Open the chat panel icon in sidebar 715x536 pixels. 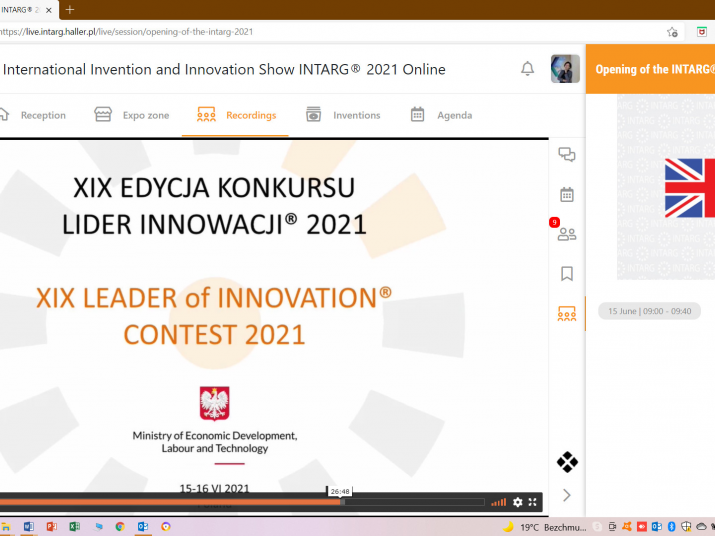(x=567, y=154)
